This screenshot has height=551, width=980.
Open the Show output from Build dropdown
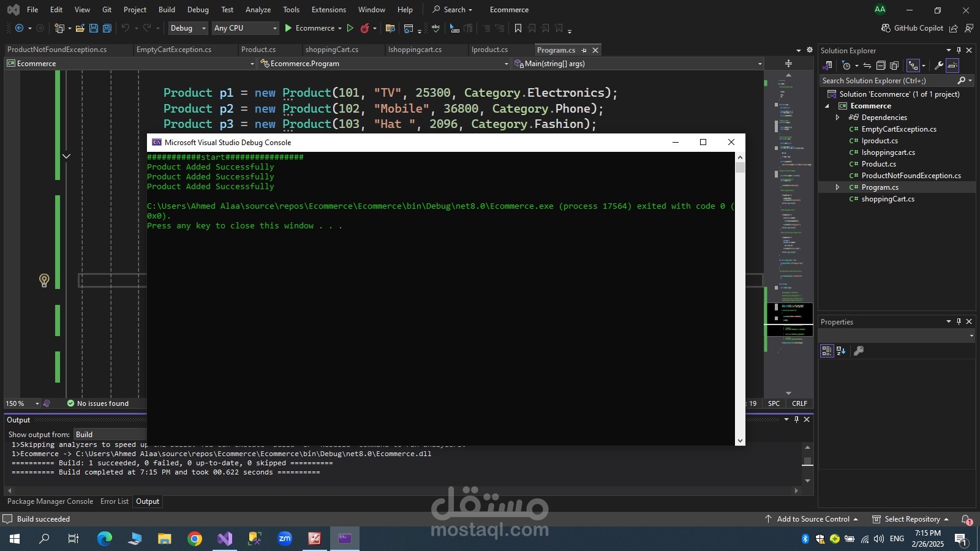pos(110,435)
